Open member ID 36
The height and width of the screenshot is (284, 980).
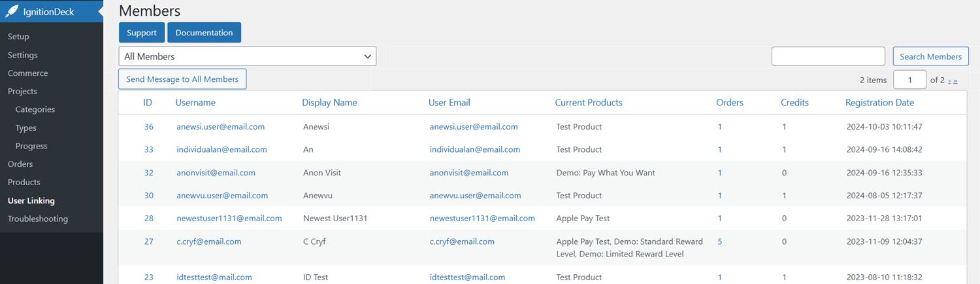[x=149, y=127]
